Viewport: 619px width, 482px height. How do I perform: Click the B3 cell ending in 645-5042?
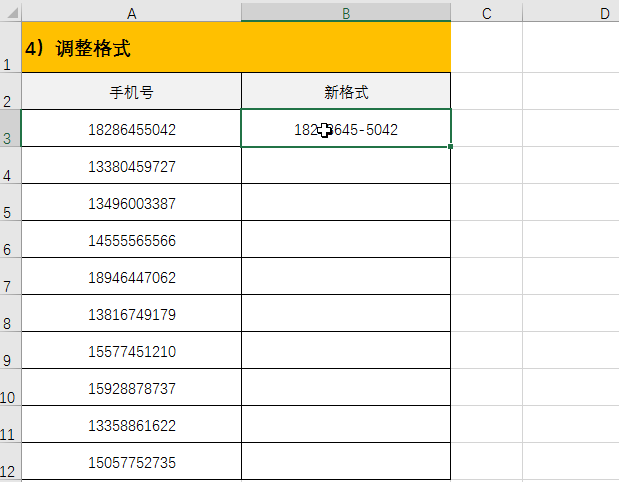(346, 128)
